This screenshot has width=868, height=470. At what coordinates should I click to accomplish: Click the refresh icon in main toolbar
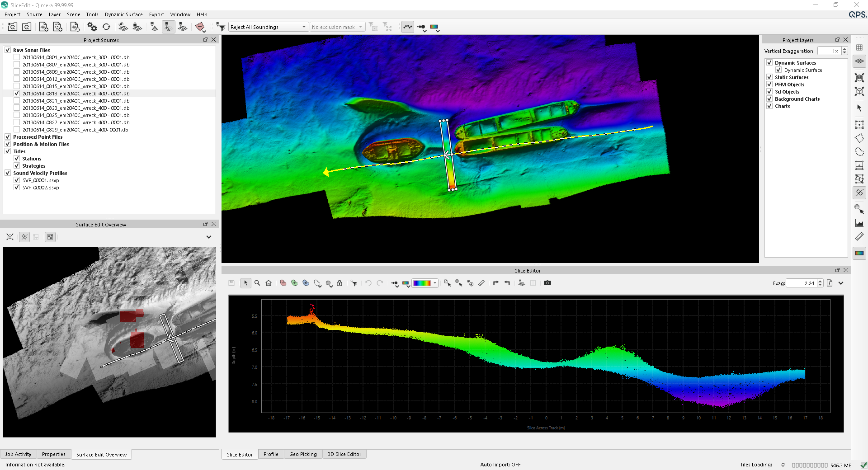click(x=106, y=27)
